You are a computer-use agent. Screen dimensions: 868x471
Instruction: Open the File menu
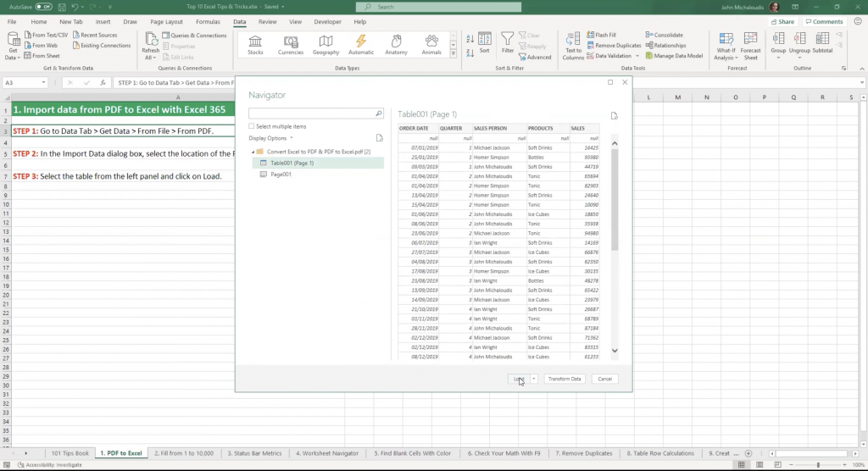[x=12, y=21]
